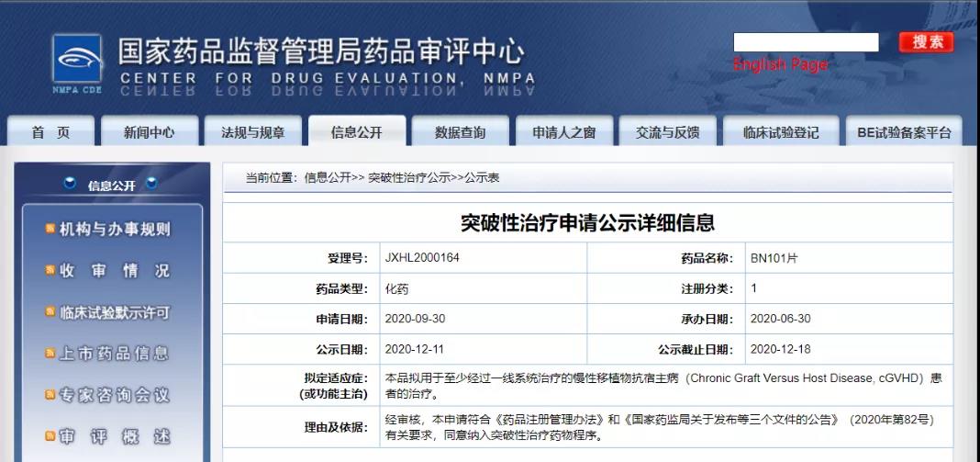Screen dimensions: 980x462
Task: Click 信息公开 in the breadcrumb
Action: pyautogui.click(x=329, y=178)
